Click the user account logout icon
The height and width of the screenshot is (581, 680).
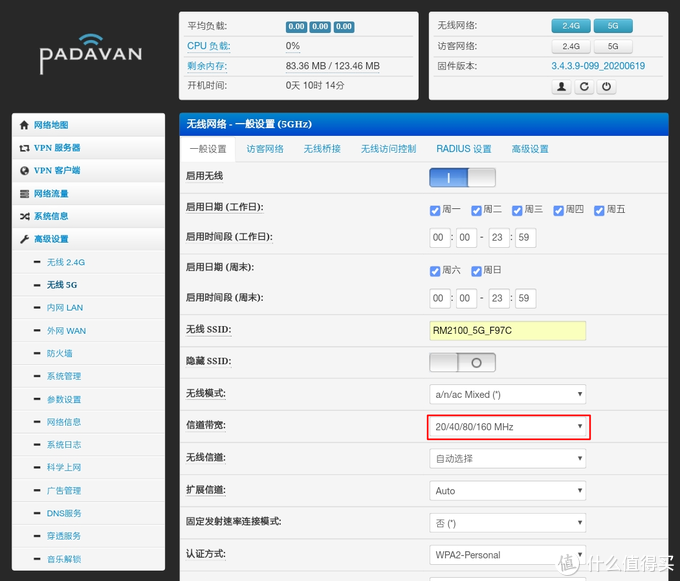pyautogui.click(x=562, y=87)
